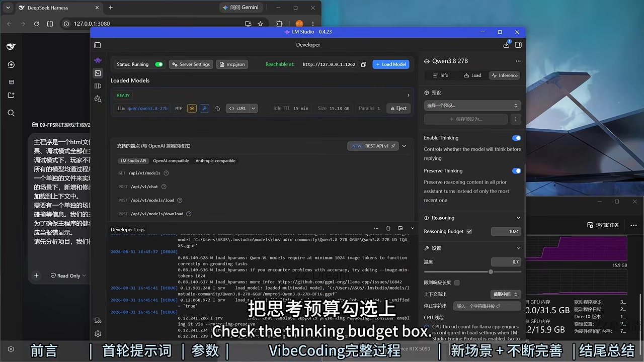Open preset more options menu
The image size is (644, 362).
point(515,119)
